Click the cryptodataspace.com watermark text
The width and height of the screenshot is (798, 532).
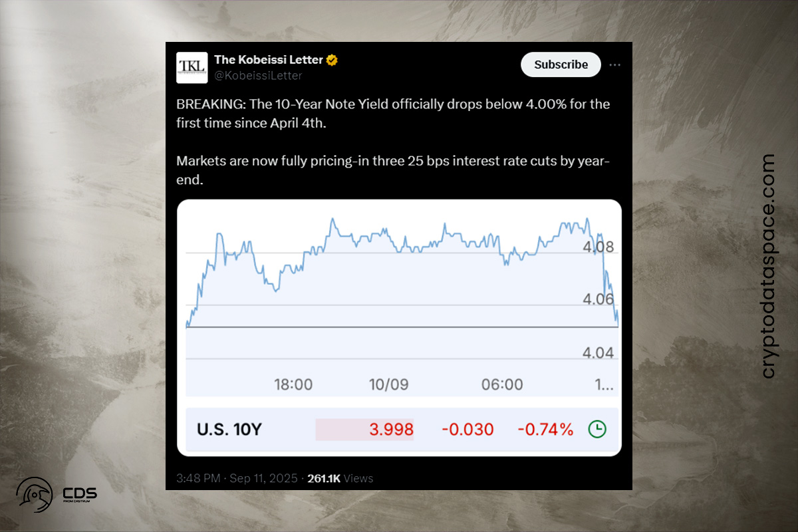click(768, 266)
